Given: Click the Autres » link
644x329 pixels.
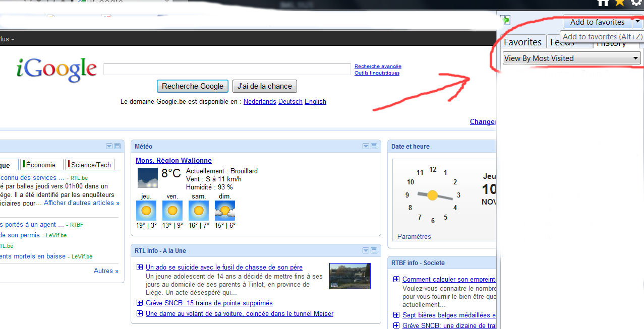Looking at the screenshot, I should pos(106,271).
